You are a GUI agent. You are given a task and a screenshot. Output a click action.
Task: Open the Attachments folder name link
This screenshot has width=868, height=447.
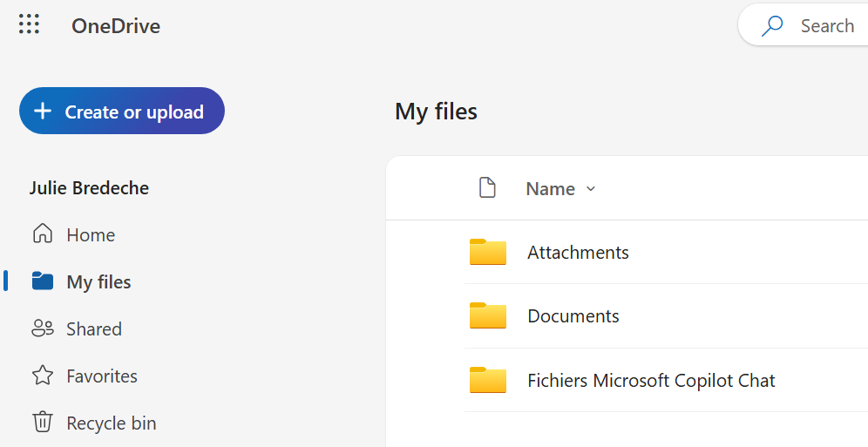tap(578, 253)
